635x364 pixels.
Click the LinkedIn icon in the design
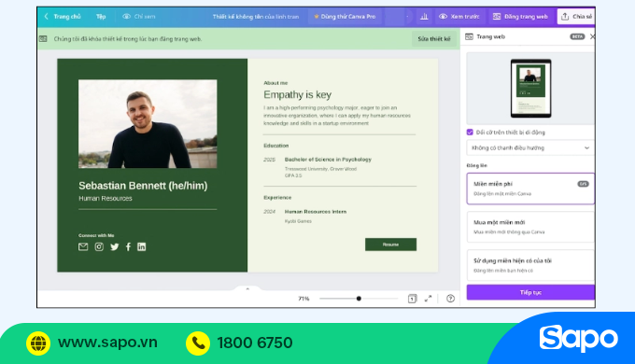point(141,247)
